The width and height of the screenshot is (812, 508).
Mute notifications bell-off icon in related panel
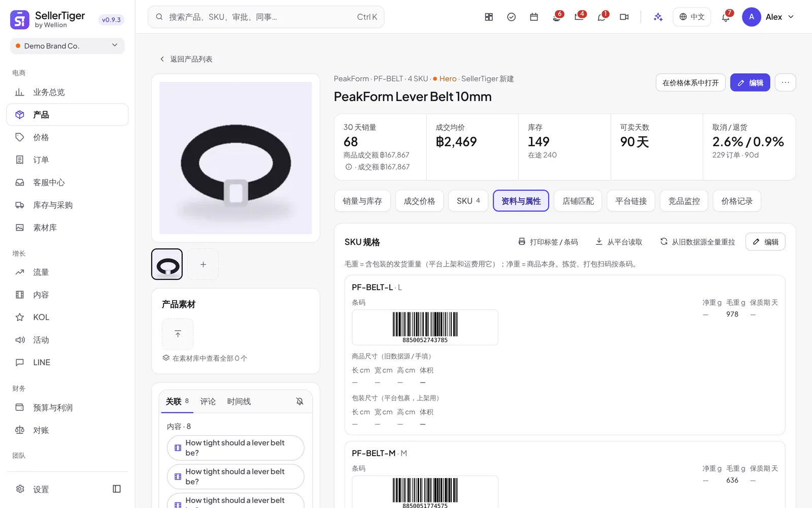click(x=300, y=401)
